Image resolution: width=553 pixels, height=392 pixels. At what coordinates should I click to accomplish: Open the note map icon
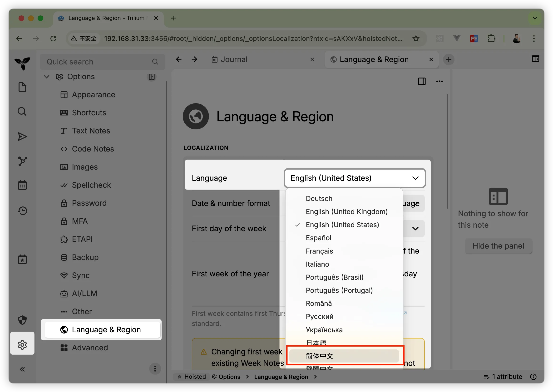click(x=22, y=161)
